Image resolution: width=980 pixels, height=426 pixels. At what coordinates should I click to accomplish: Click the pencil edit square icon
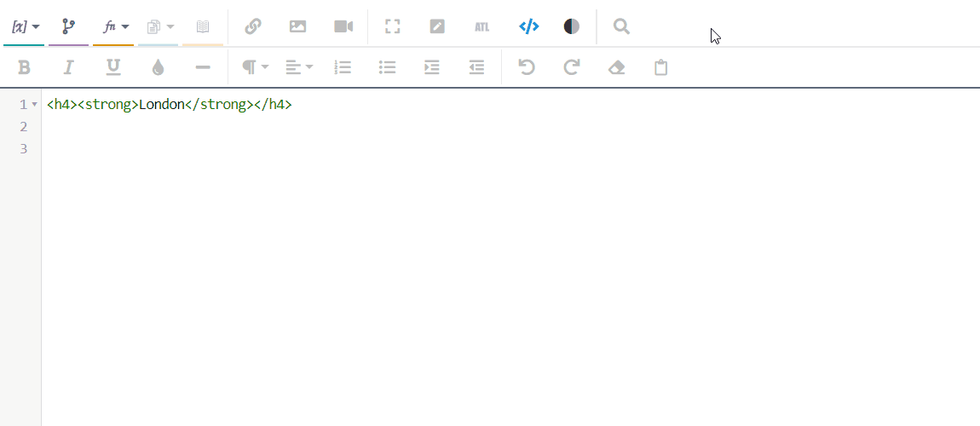[x=437, y=26]
